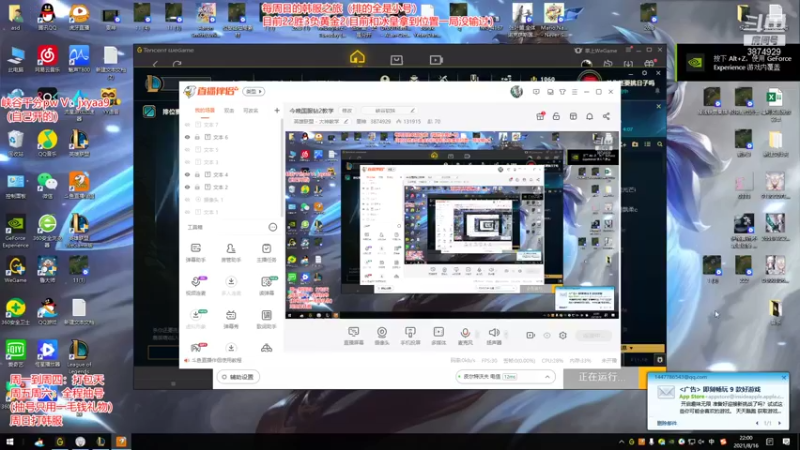Click the live preview thumbnail

pyautogui.click(x=452, y=225)
